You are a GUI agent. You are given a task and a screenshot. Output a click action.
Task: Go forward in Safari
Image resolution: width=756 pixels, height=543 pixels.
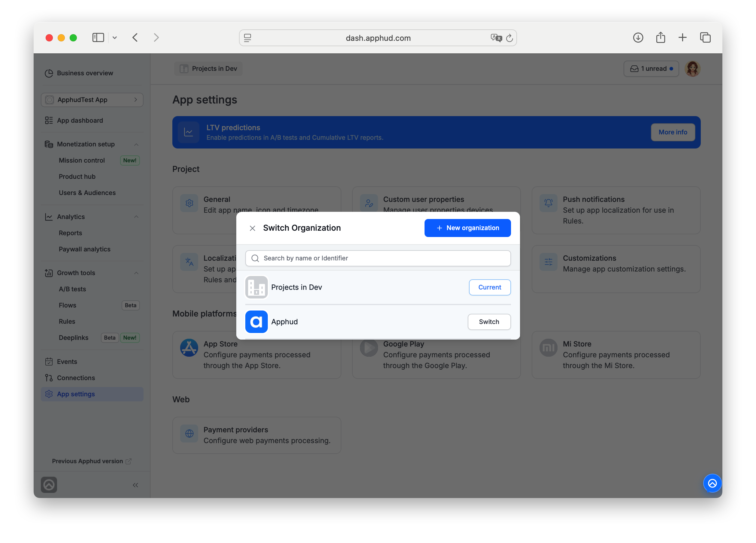click(x=156, y=37)
